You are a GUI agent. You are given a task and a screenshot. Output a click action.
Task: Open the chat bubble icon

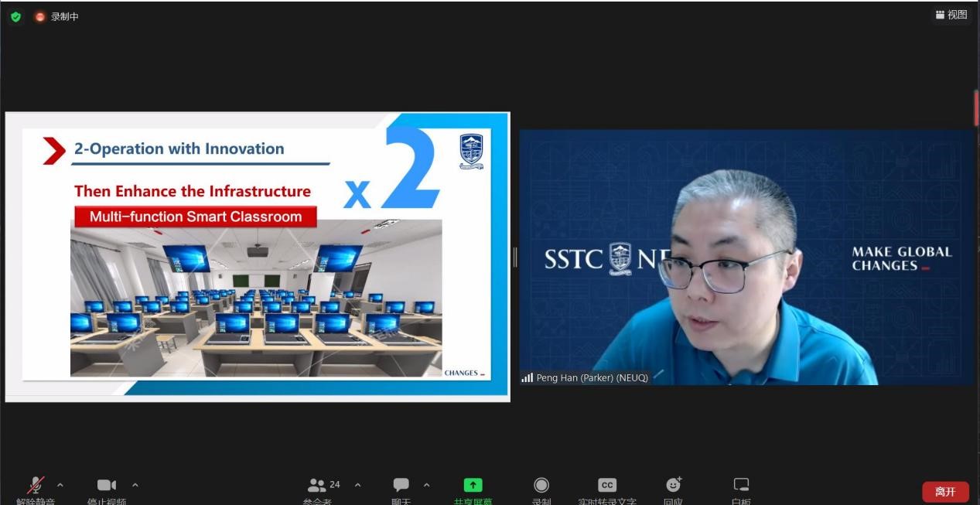pos(401,485)
